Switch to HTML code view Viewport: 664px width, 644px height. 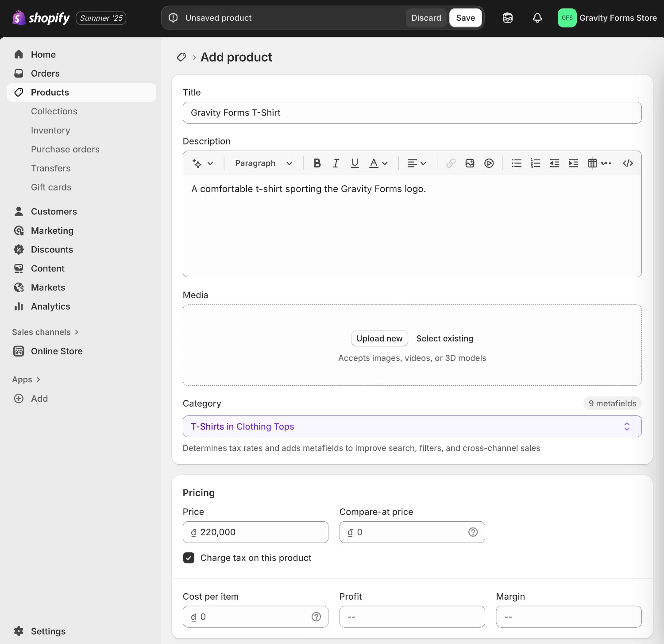[628, 163]
